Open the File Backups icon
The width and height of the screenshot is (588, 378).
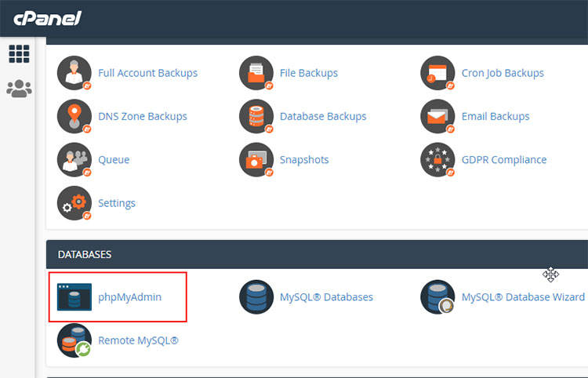tap(256, 73)
